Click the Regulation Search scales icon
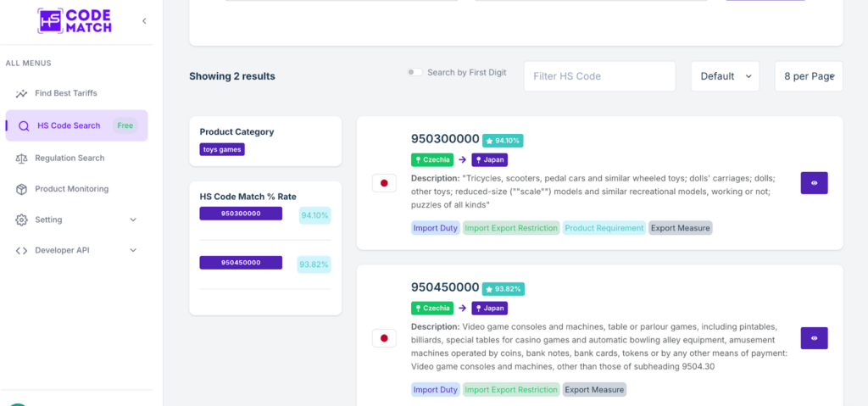Image resolution: width=868 pixels, height=406 pixels. click(21, 158)
